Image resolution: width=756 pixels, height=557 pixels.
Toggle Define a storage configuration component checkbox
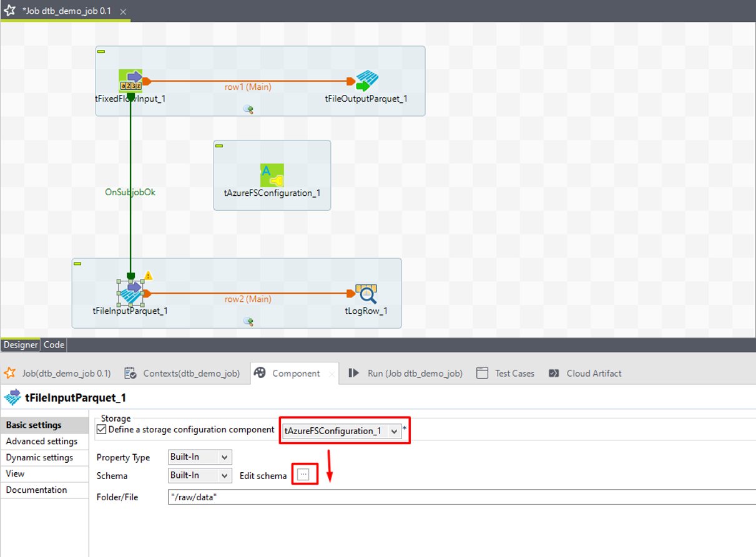tap(102, 430)
